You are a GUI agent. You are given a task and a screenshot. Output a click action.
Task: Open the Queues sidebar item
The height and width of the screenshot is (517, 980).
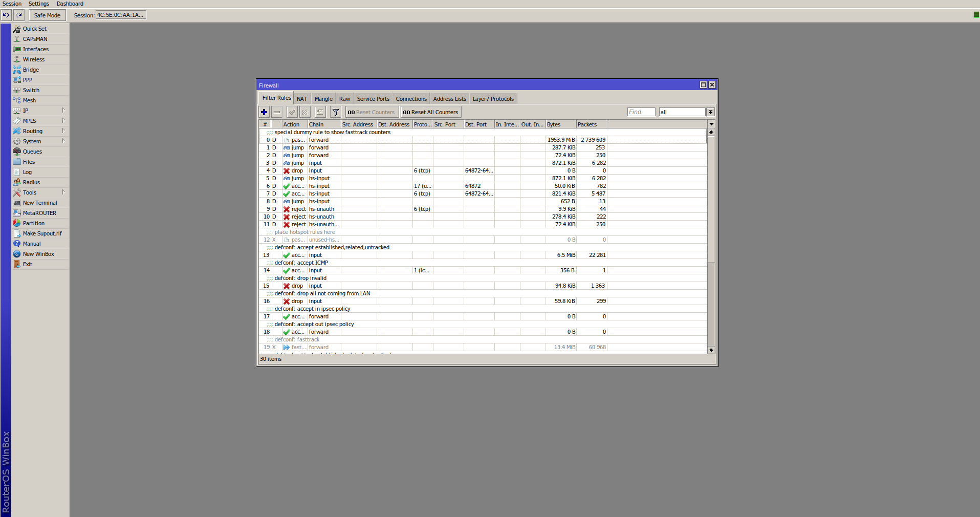click(x=32, y=152)
